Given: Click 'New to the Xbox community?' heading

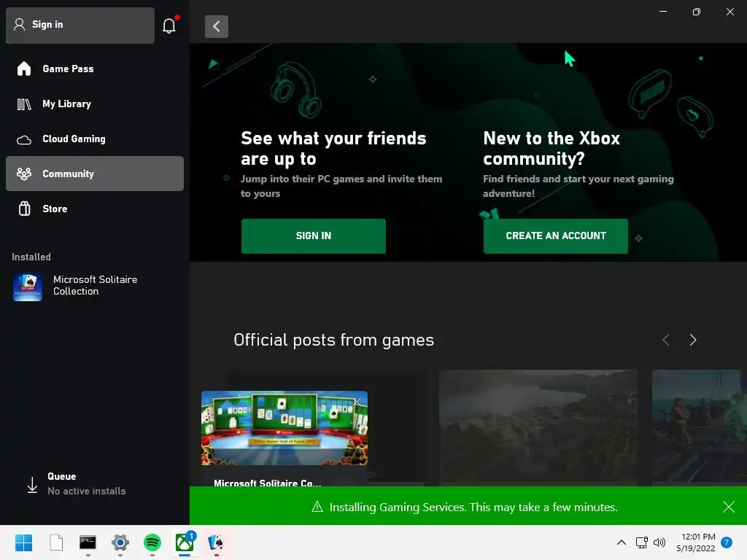Looking at the screenshot, I should click(551, 149).
